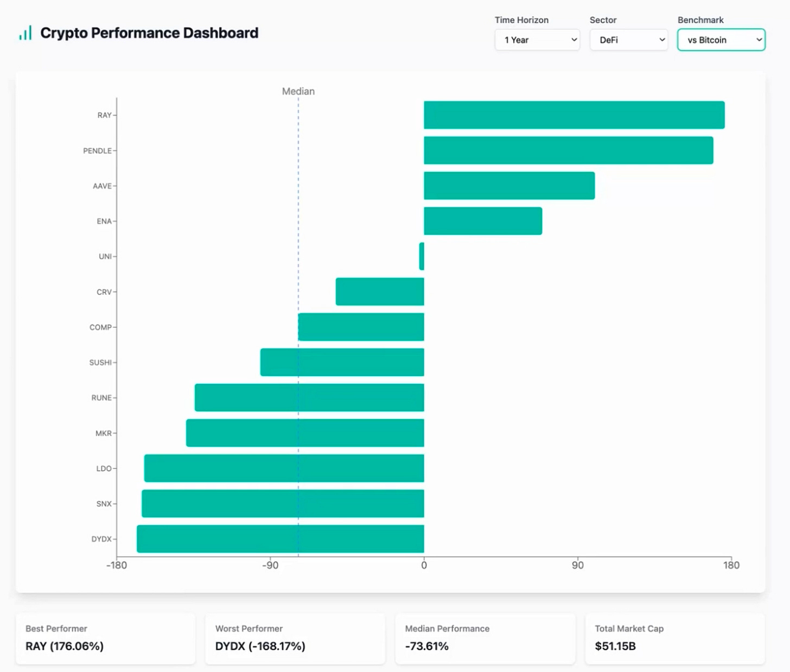The height and width of the screenshot is (672, 790).
Task: Click the Total Market Cap card heading
Action: [x=629, y=629]
